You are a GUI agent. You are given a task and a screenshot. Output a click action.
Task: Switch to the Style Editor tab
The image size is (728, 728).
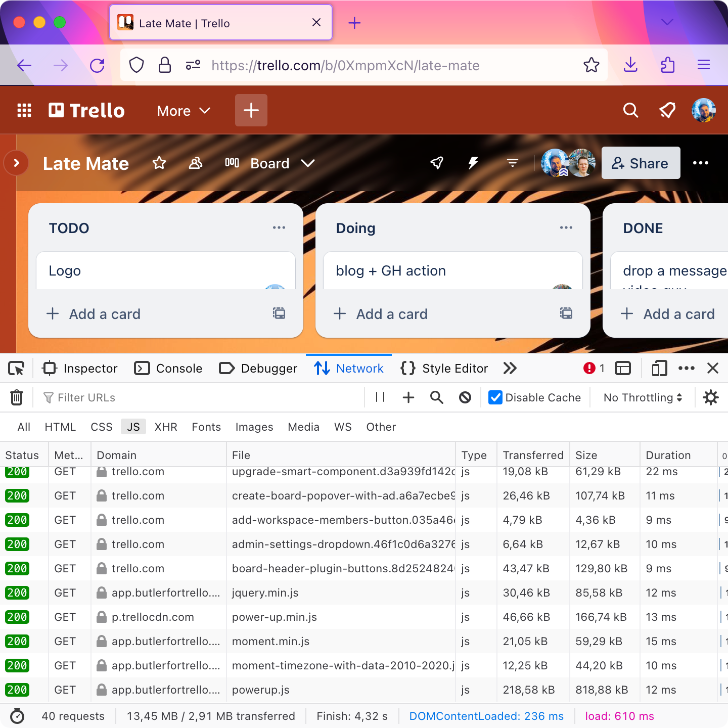click(x=444, y=369)
